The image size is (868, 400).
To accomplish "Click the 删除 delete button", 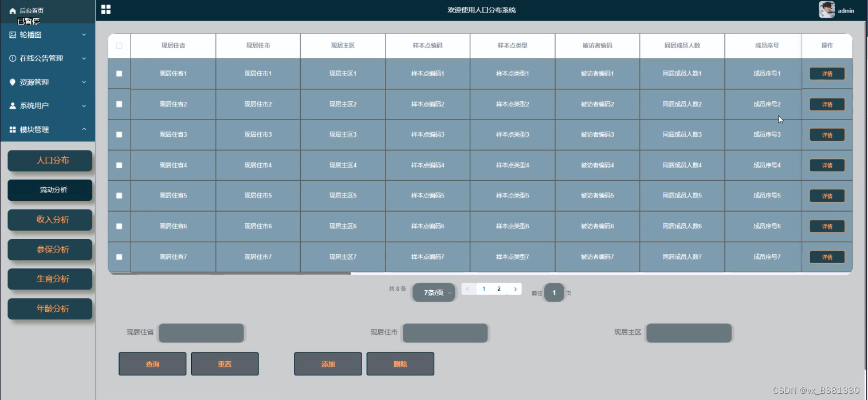I will pos(400,364).
